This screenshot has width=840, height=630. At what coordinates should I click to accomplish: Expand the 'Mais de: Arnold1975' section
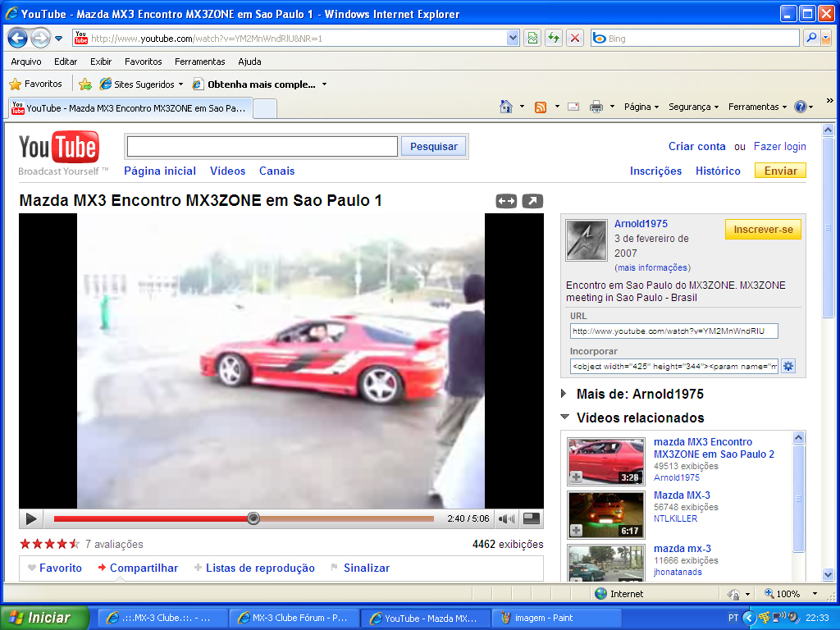click(564, 394)
